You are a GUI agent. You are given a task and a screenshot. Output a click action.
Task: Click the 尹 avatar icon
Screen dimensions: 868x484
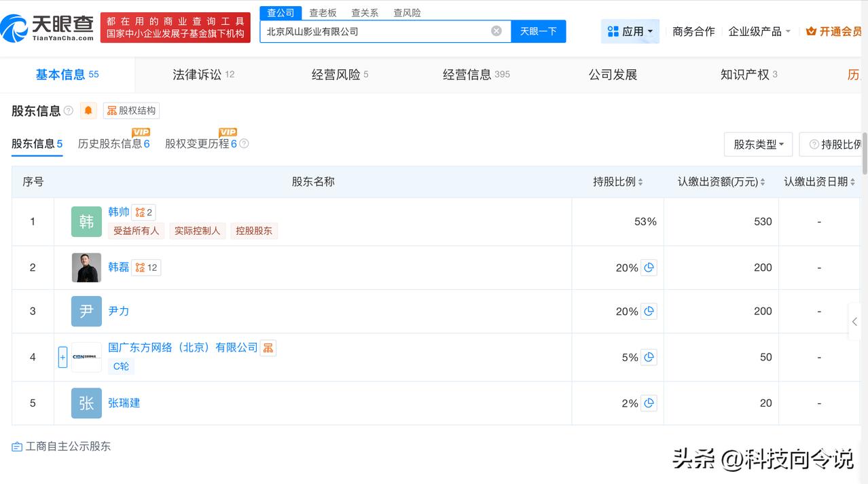pos(86,311)
